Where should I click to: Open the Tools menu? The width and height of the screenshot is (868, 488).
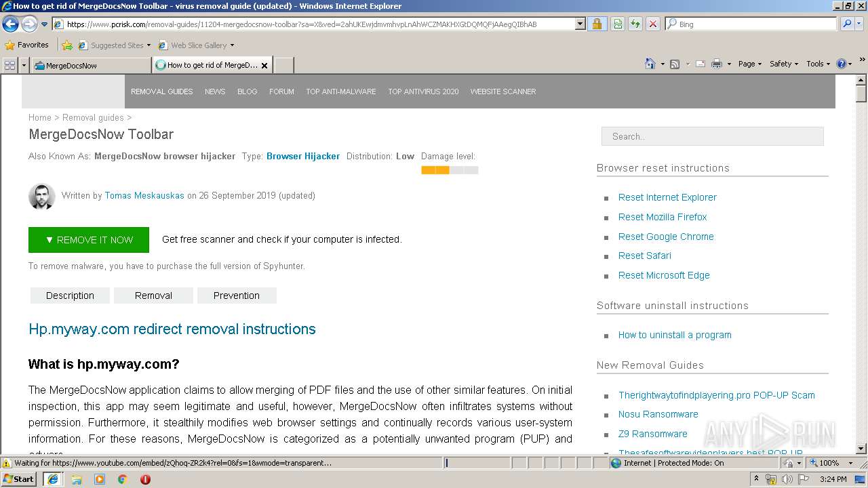(x=818, y=64)
